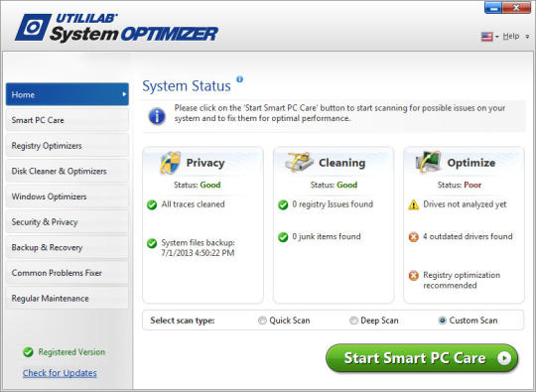Open Backup & Recovery section
This screenshot has height=392, width=536.
pos(67,247)
